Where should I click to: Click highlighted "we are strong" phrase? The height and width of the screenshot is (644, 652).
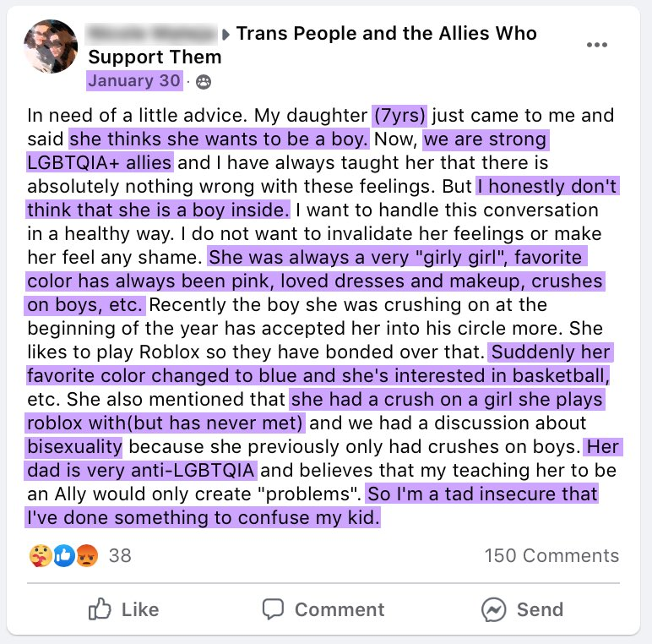click(485, 139)
